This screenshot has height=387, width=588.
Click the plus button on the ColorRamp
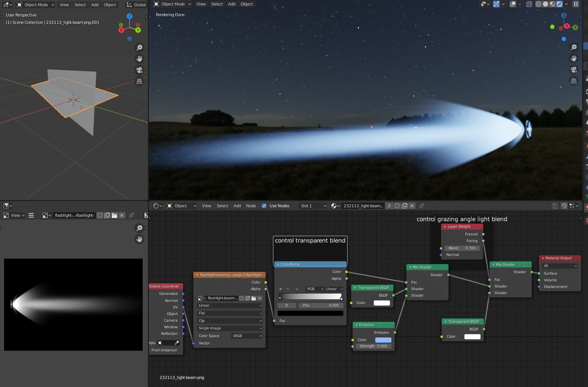pyautogui.click(x=280, y=289)
